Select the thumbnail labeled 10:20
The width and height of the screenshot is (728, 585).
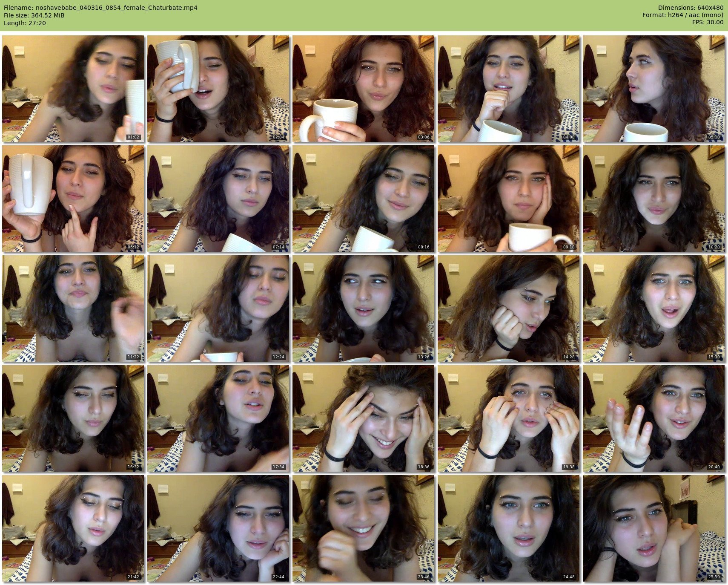click(654, 199)
